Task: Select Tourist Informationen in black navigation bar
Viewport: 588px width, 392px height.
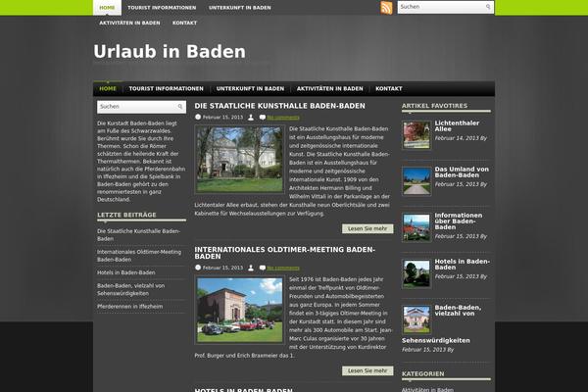Action: coord(167,89)
